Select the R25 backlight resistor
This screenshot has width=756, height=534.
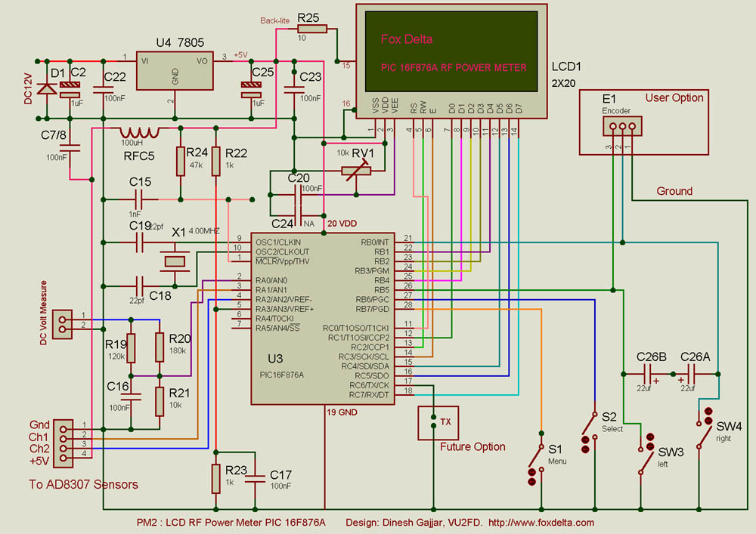coord(311,29)
